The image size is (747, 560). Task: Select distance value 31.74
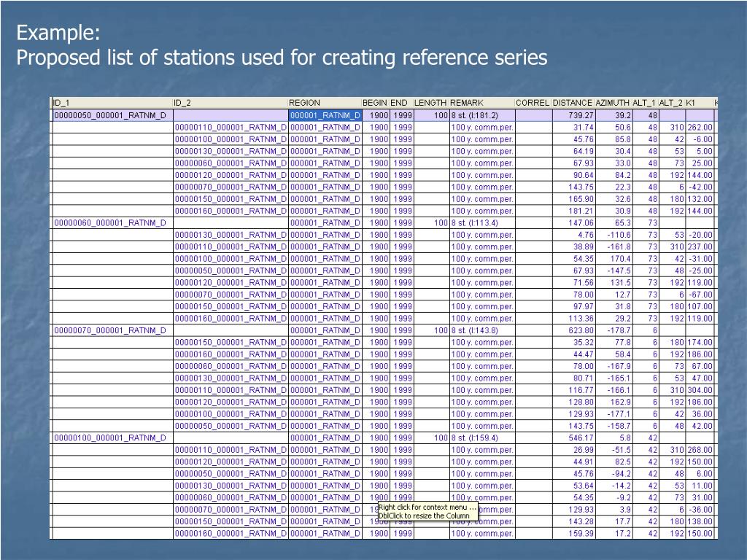coord(573,127)
